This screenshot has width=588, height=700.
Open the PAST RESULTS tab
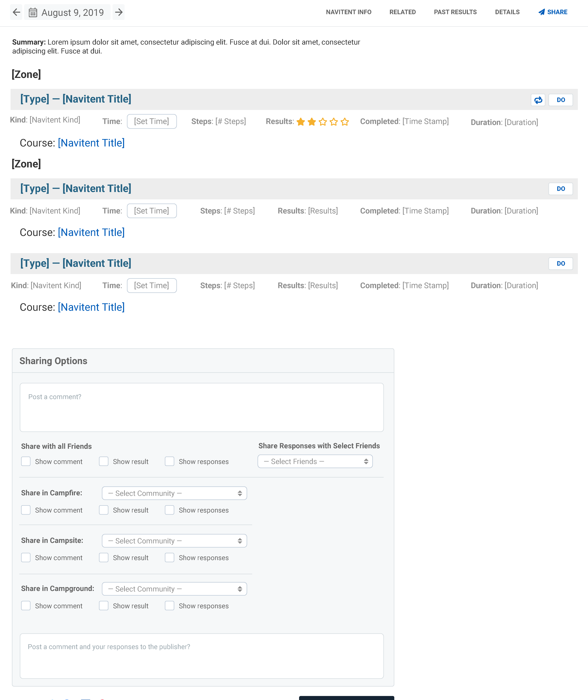pos(455,12)
